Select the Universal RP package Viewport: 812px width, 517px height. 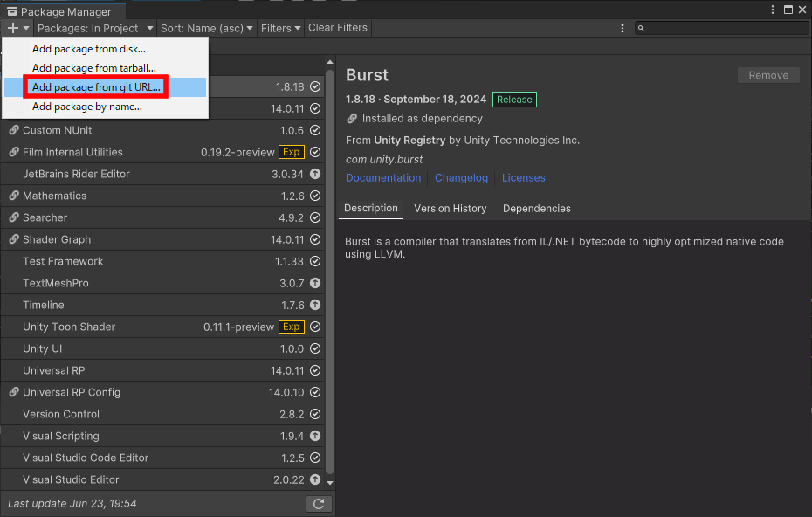(x=162, y=370)
